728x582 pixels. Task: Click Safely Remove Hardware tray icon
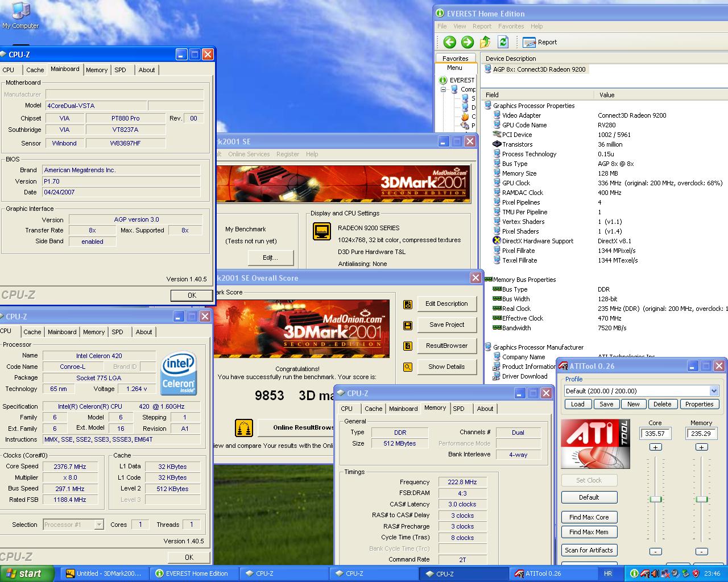click(685, 573)
